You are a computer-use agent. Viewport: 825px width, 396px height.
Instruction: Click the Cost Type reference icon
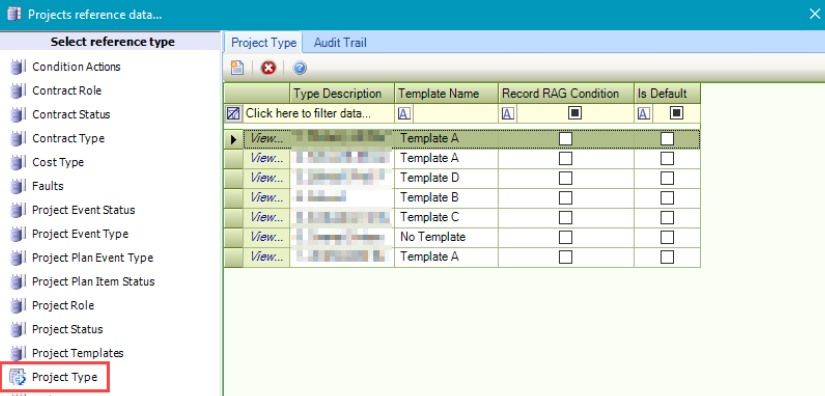coord(17,163)
